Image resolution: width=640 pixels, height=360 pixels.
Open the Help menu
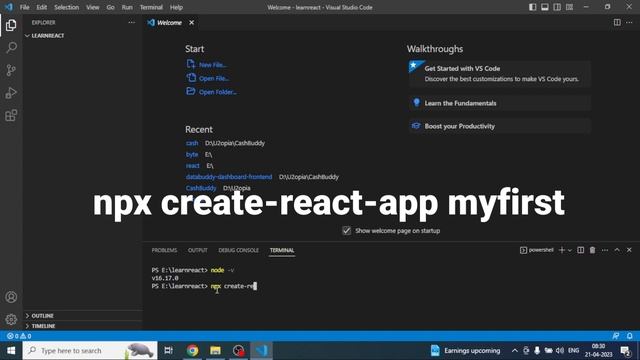176,7
